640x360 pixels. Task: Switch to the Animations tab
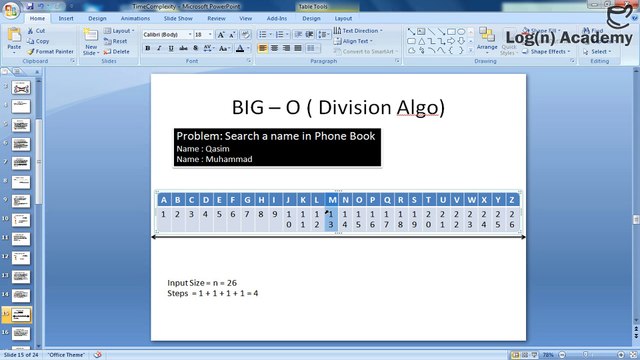pyautogui.click(x=135, y=18)
